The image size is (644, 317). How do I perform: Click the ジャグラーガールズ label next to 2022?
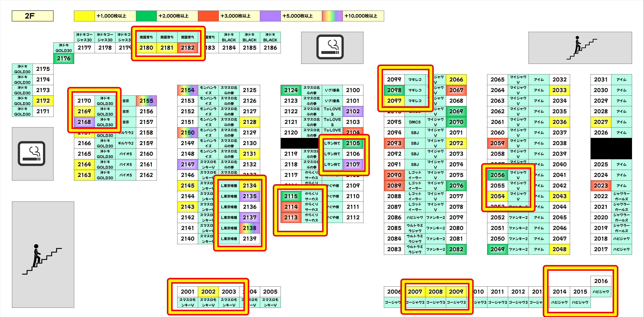point(621,196)
